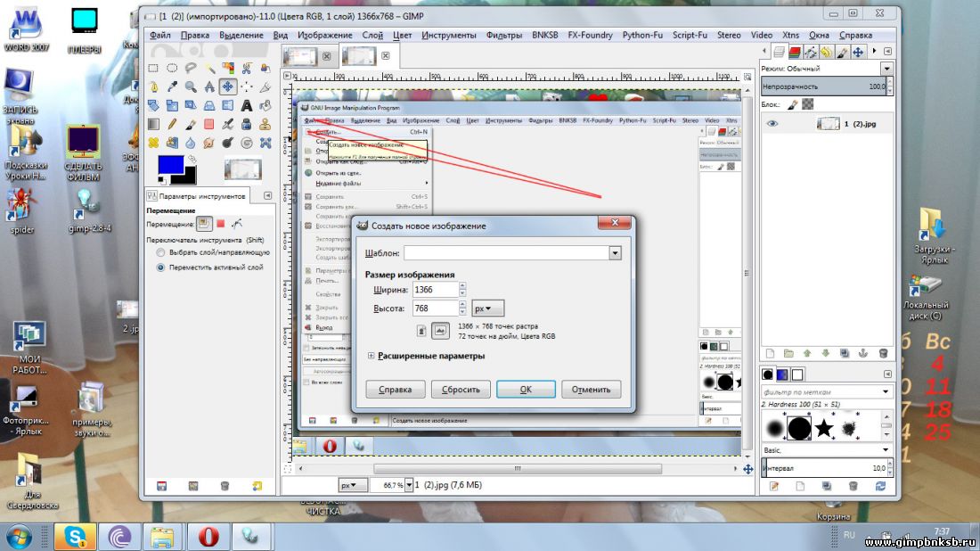
Task: Select the Rectangle Select tool
Action: 153,68
